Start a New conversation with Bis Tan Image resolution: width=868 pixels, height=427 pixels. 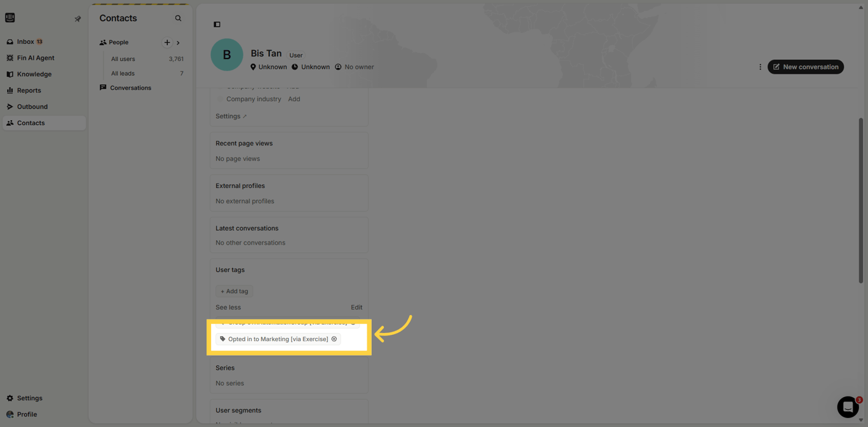pyautogui.click(x=805, y=66)
